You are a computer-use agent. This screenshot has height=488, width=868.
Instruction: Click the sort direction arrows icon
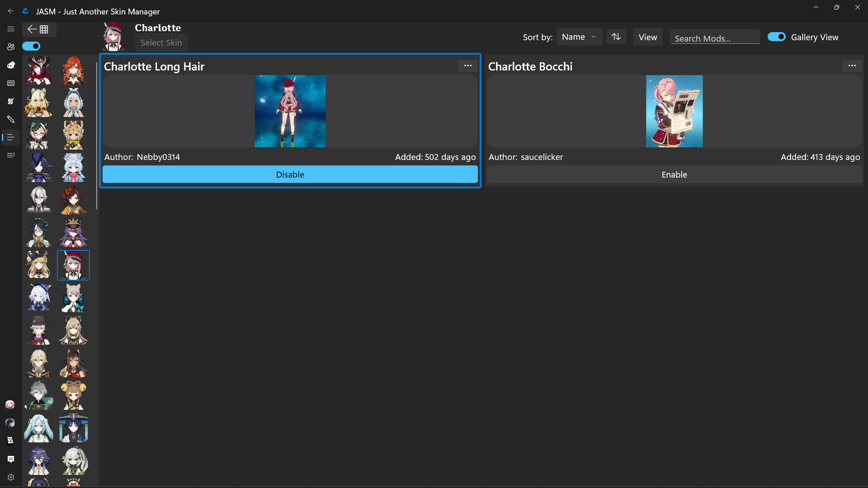616,37
